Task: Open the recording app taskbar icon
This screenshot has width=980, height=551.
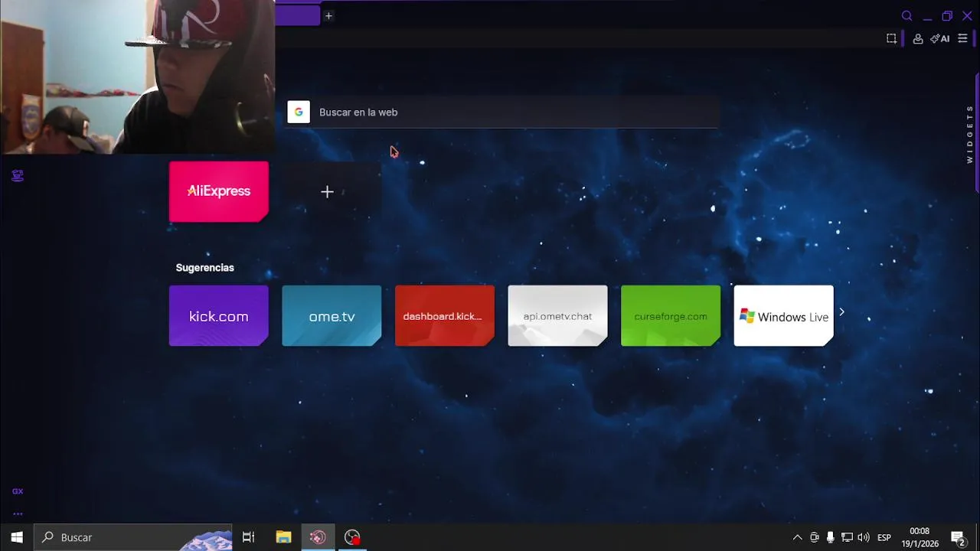Action: [x=352, y=537]
